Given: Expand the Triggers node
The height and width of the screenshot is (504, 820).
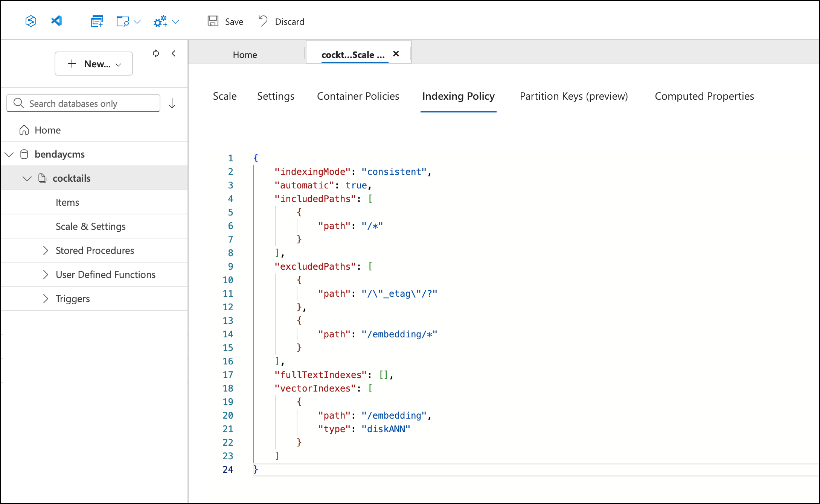Looking at the screenshot, I should (x=46, y=298).
